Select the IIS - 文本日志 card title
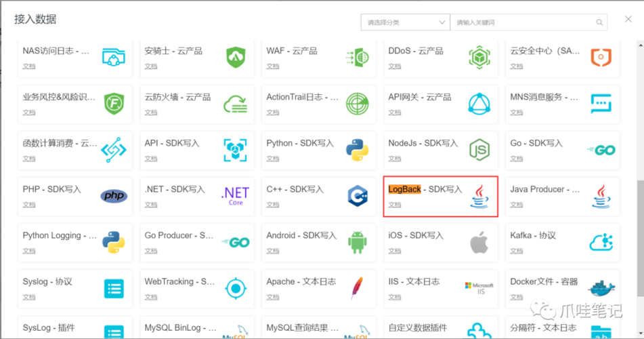644x339 pixels. pyautogui.click(x=414, y=282)
